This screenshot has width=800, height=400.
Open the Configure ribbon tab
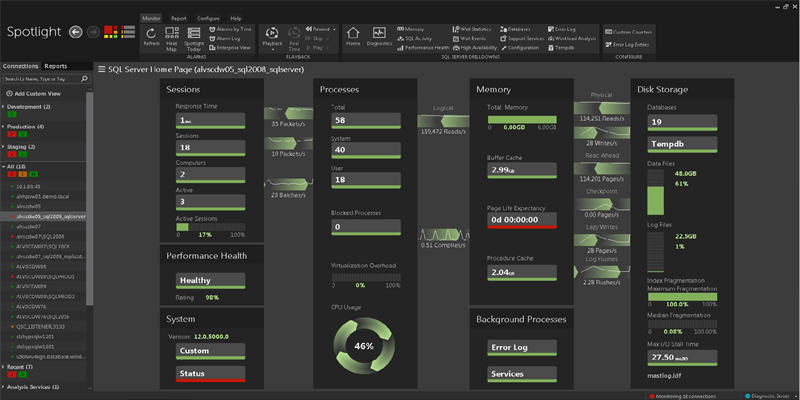(x=208, y=18)
